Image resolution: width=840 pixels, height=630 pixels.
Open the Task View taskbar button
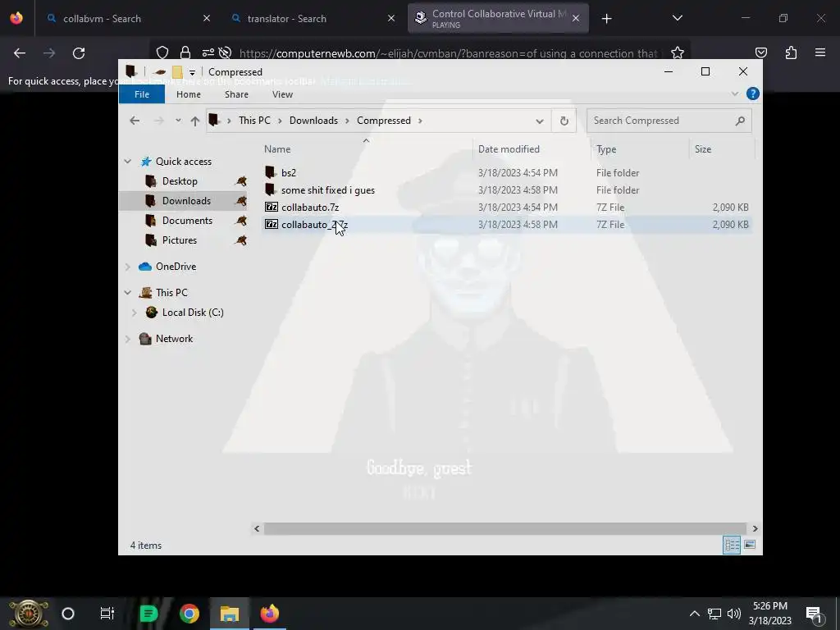click(x=107, y=614)
